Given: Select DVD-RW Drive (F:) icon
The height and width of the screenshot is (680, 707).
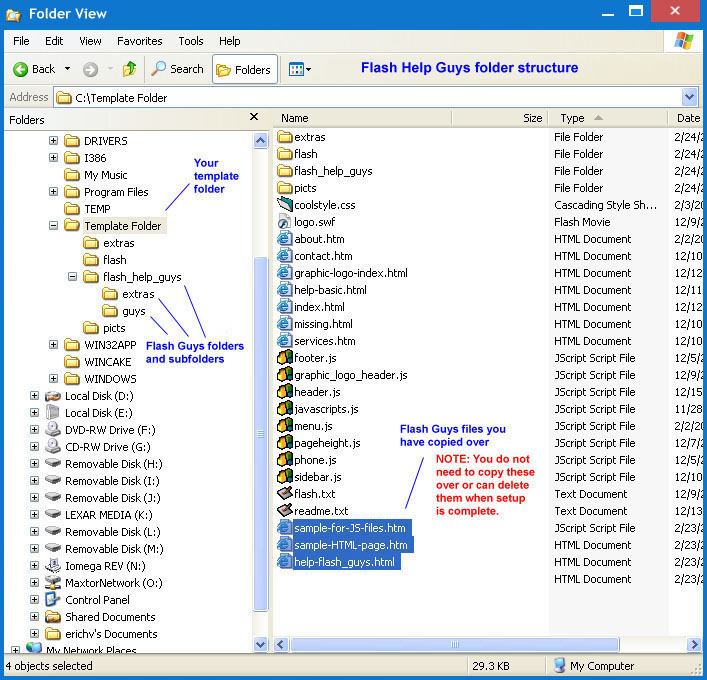Looking at the screenshot, I should 52,430.
